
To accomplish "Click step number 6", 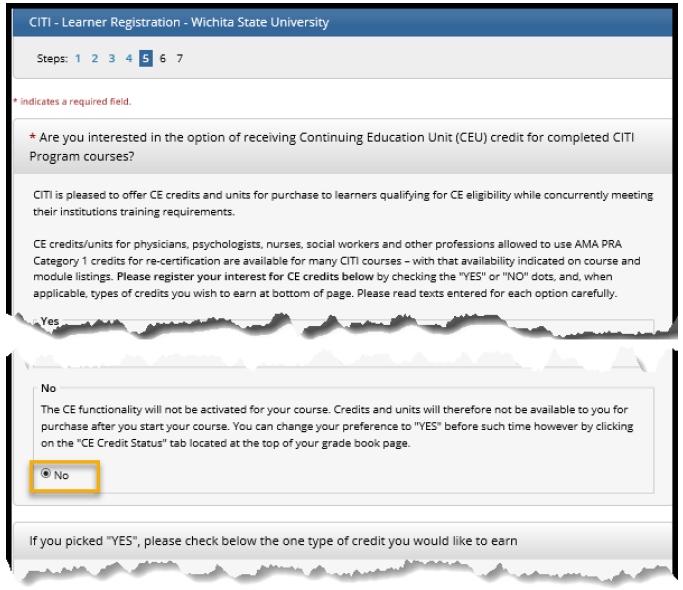I will point(163,59).
